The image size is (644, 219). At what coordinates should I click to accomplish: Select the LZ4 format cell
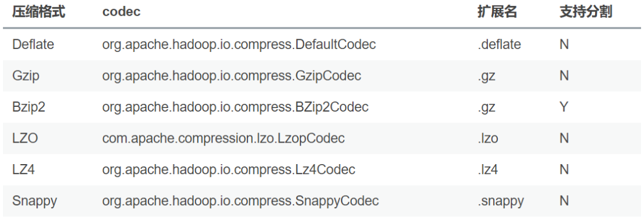click(23, 169)
